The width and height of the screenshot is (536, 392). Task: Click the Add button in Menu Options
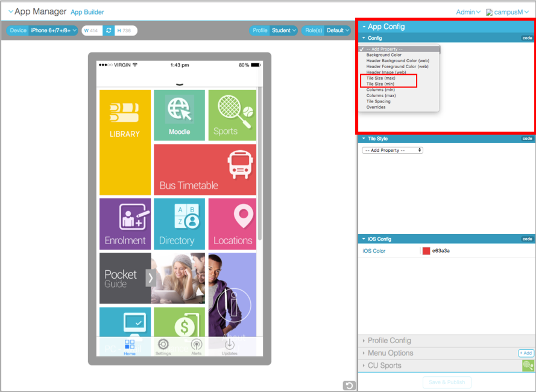(x=526, y=353)
